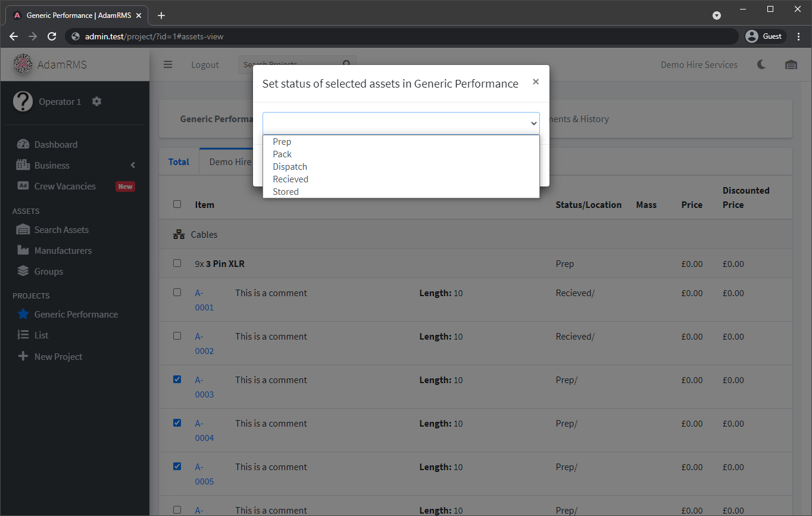Click the Search Assets sidebar icon
This screenshot has height=516, width=812.
[x=23, y=229]
